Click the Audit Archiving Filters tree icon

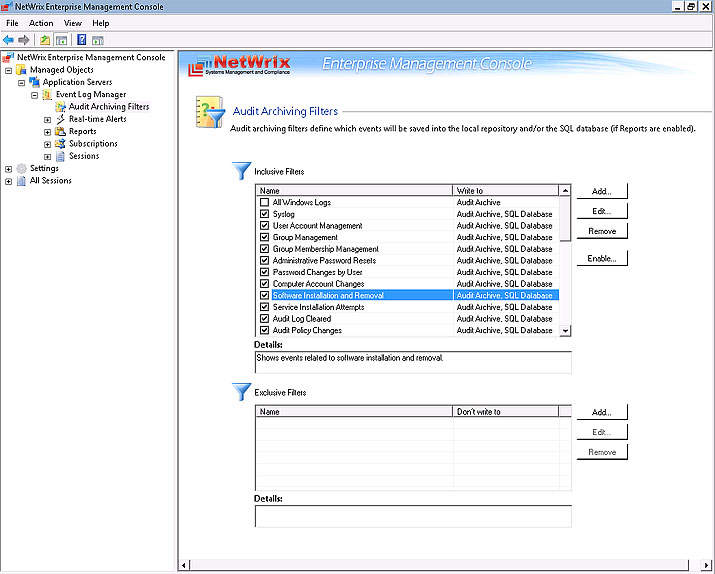click(x=60, y=107)
